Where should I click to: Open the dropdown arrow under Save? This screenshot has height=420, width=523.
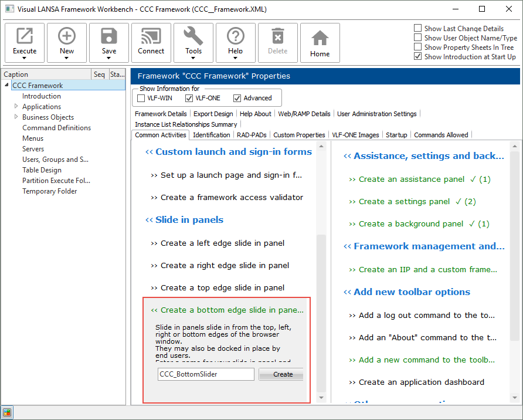[x=109, y=58]
